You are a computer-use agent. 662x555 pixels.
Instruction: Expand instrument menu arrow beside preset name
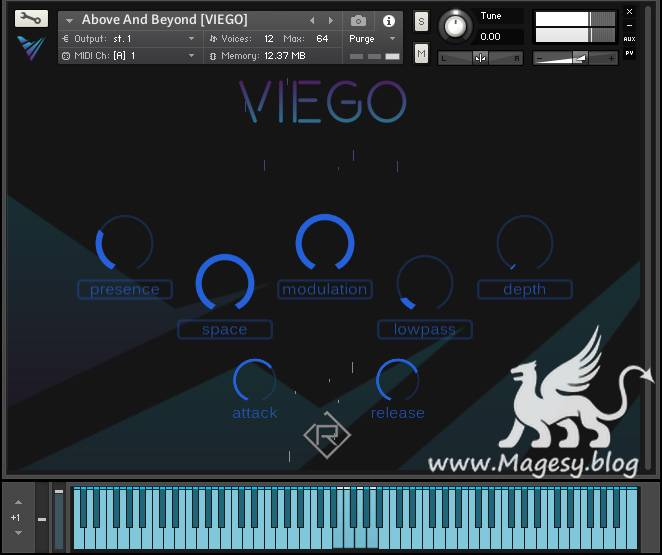tap(69, 20)
